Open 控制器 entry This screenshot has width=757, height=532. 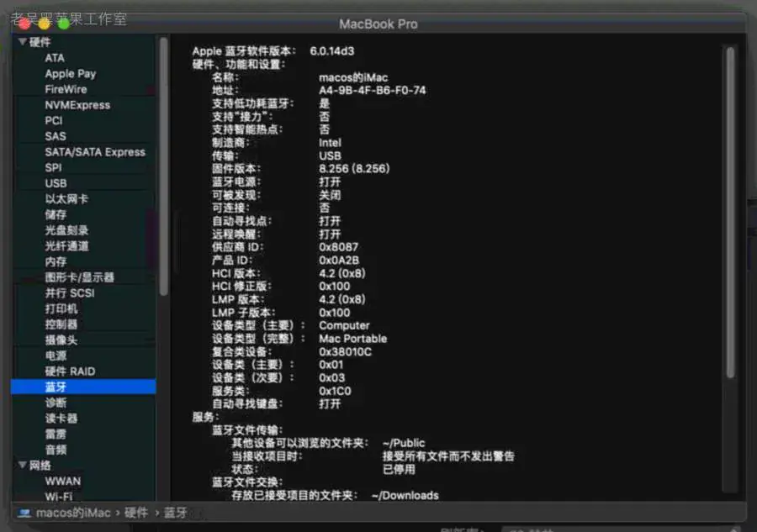tap(61, 324)
